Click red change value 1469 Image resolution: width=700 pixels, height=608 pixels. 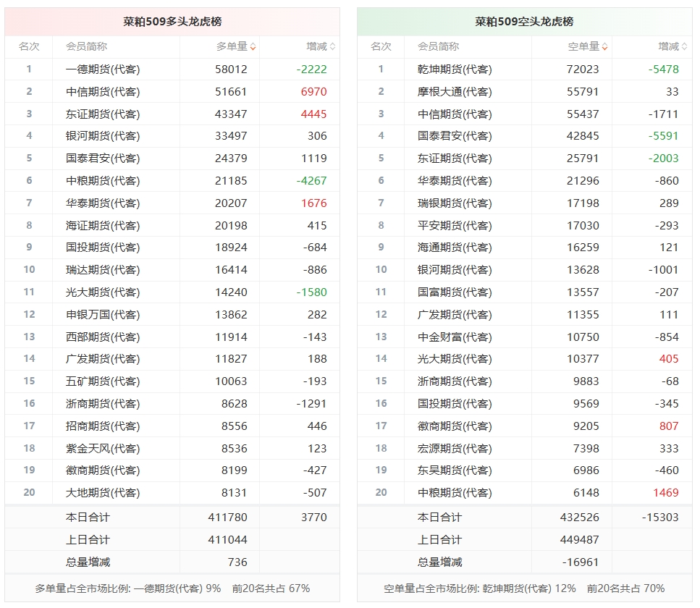[x=666, y=492]
